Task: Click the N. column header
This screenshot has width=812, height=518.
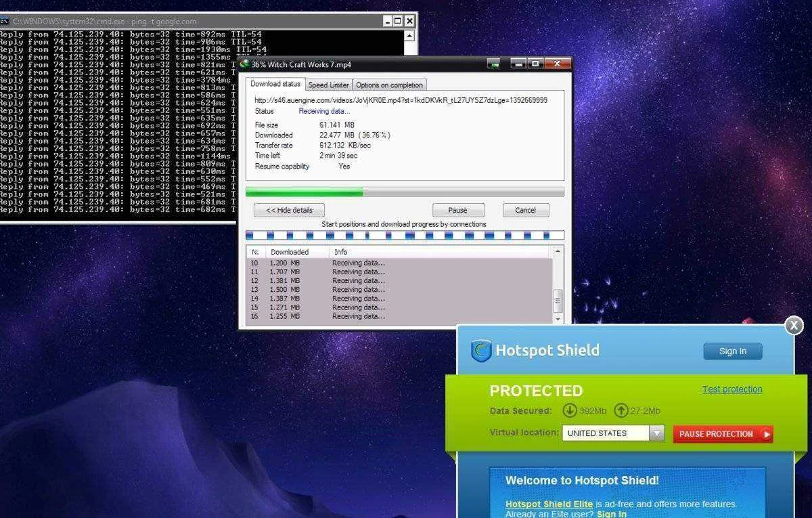Action: (x=255, y=252)
